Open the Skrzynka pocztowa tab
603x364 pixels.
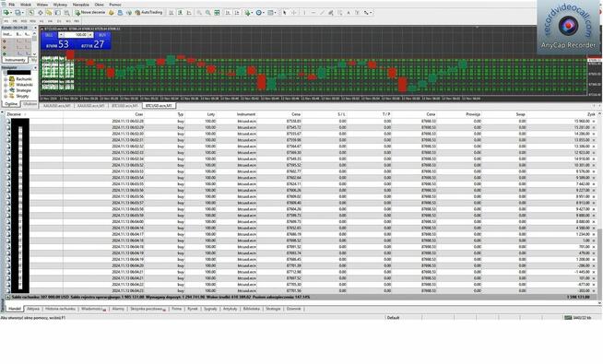148,309
